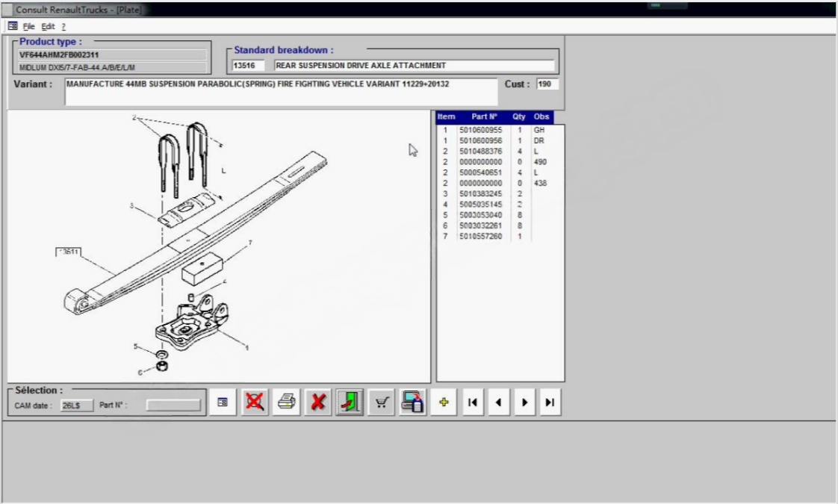Viewport: 838px width, 504px height.
Task: Click the application icon left of File menu
Action: click(x=13, y=25)
